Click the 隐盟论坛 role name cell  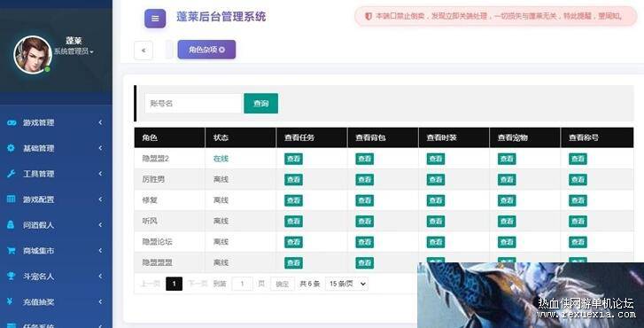pyautogui.click(x=169, y=242)
